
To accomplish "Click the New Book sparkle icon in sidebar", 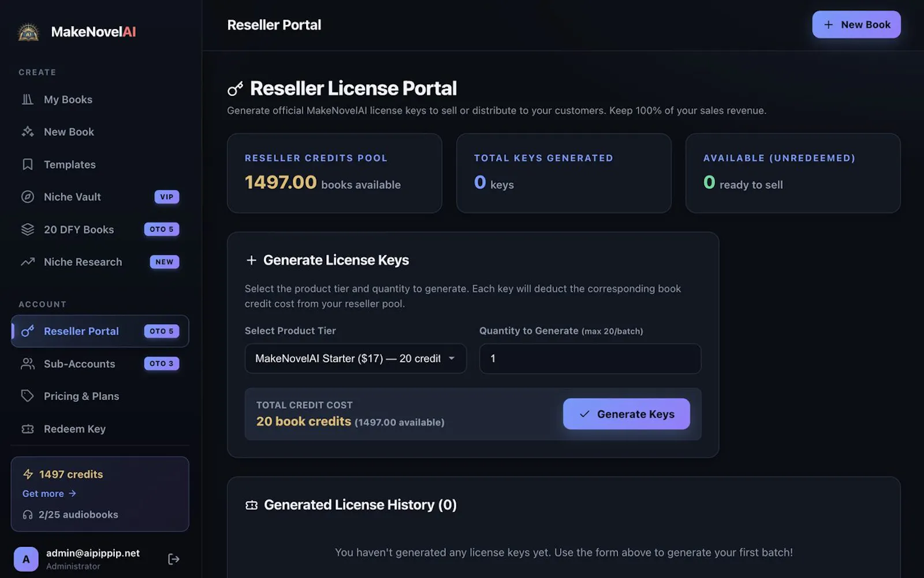I will (28, 132).
